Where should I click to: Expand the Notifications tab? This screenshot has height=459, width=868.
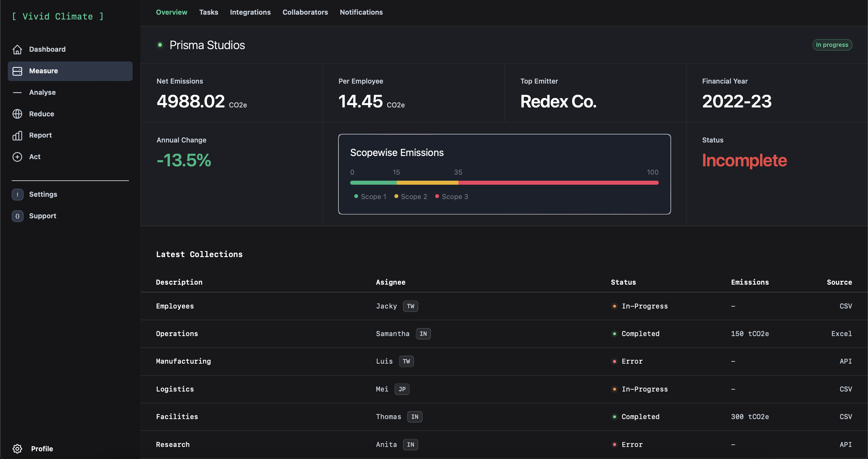pos(361,13)
